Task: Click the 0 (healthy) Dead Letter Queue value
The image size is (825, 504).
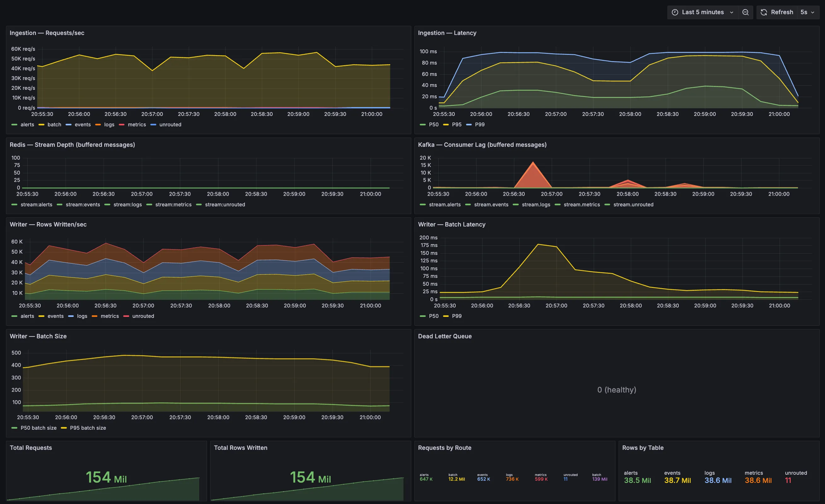Action: pos(617,390)
